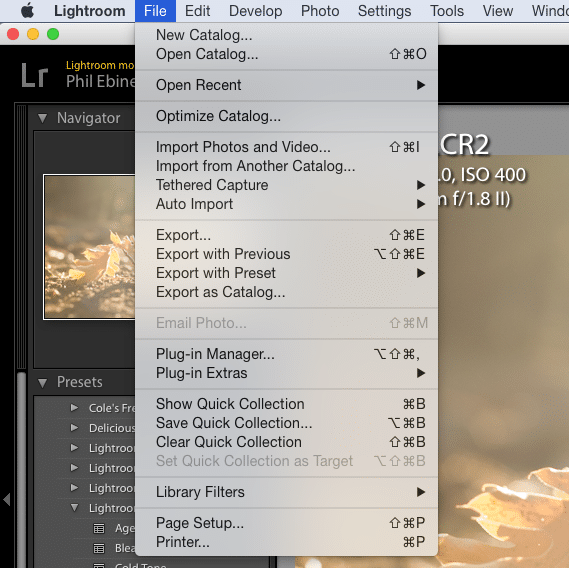The width and height of the screenshot is (569, 568).
Task: Open the Develop menu
Action: (255, 11)
